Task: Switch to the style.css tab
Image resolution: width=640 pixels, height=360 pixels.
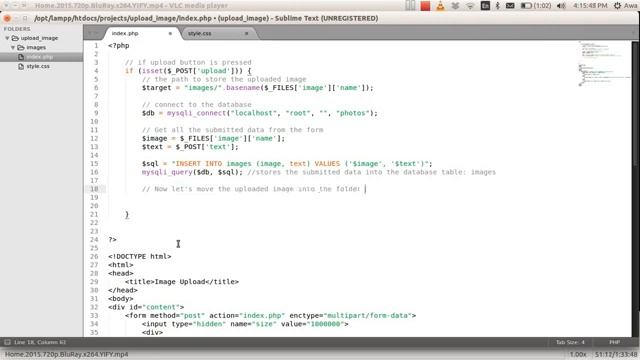Action: (218, 33)
